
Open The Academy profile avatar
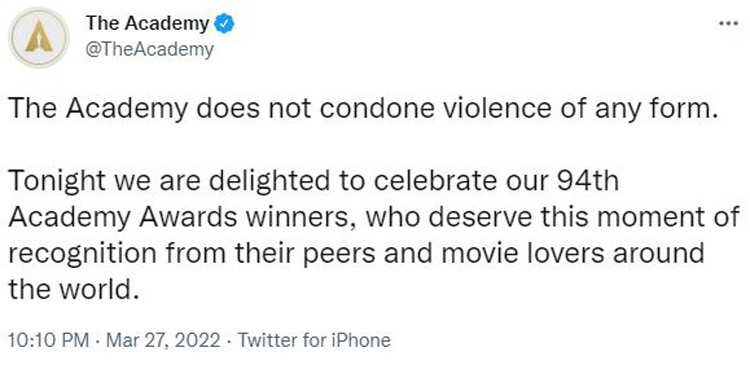click(x=39, y=37)
